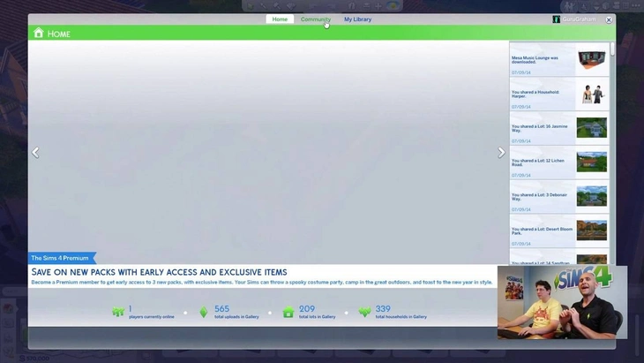Select the 12 Lichen Road feed entry

coord(542,163)
